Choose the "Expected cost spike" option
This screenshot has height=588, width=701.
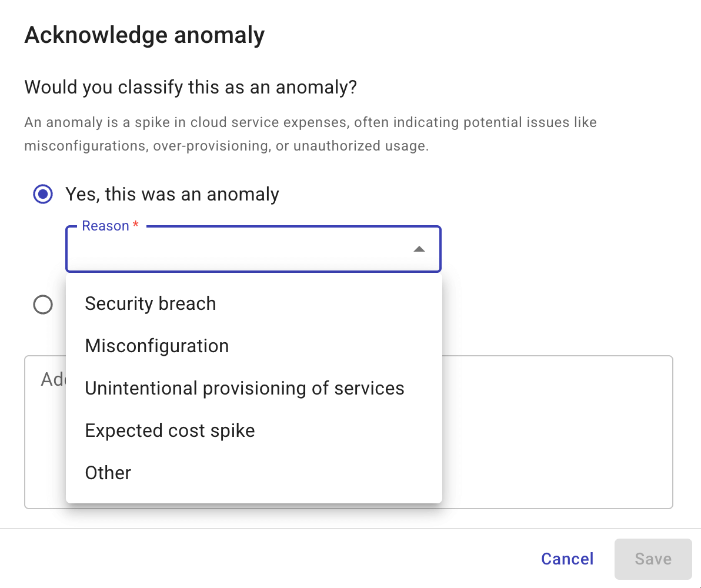(170, 430)
